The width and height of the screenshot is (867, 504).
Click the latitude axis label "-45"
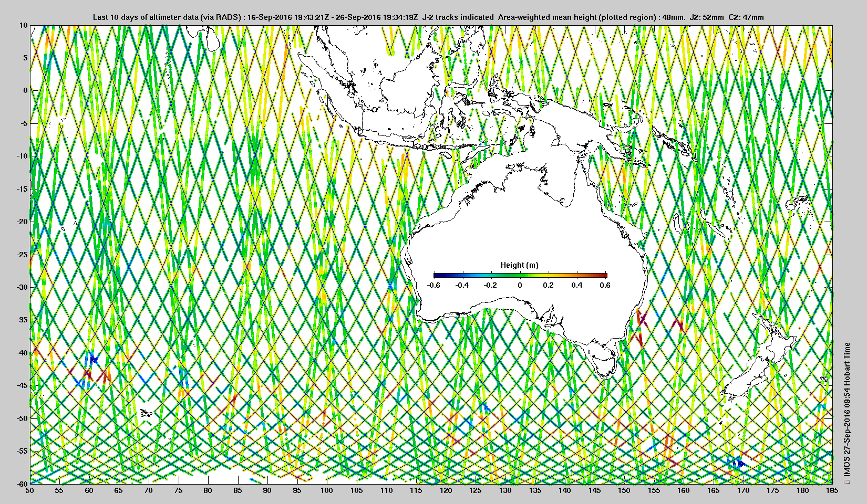coord(22,386)
